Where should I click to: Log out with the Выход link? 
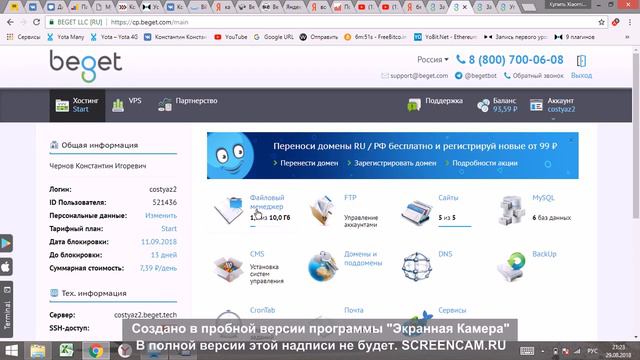pos(581,76)
